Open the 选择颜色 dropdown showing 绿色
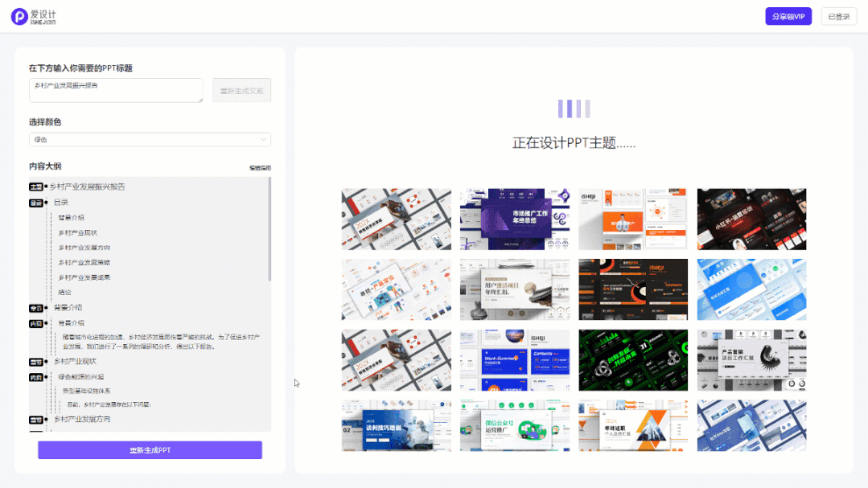Image resolution: width=868 pixels, height=488 pixels. click(150, 139)
